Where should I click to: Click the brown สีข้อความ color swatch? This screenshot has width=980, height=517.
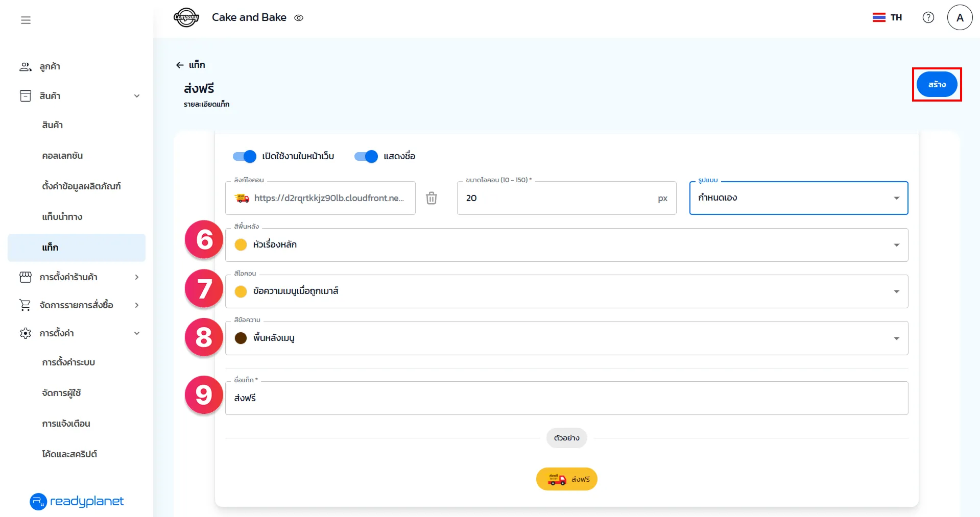[x=241, y=338]
